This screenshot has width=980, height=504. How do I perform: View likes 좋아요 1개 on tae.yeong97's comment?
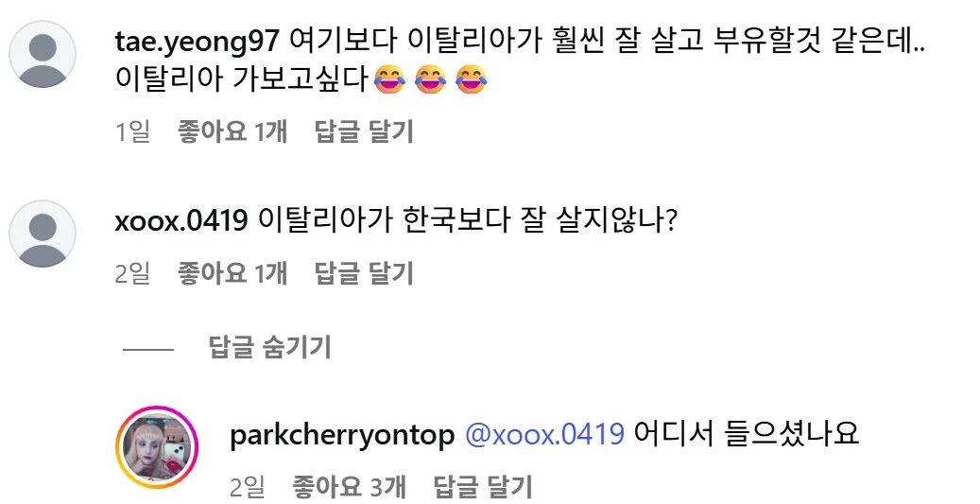232,132
